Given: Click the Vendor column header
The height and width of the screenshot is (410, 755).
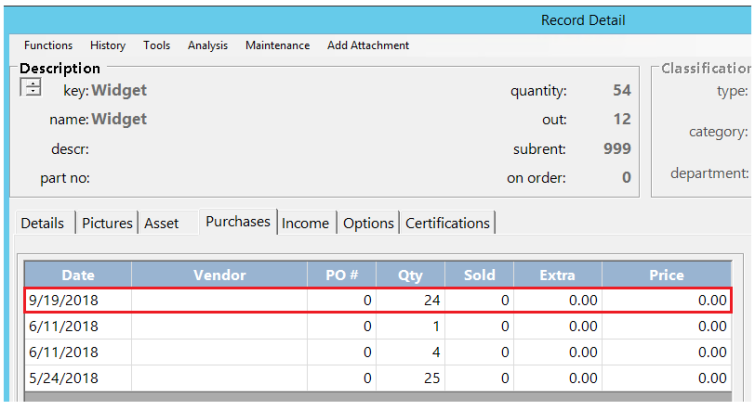Looking at the screenshot, I should [x=219, y=275].
